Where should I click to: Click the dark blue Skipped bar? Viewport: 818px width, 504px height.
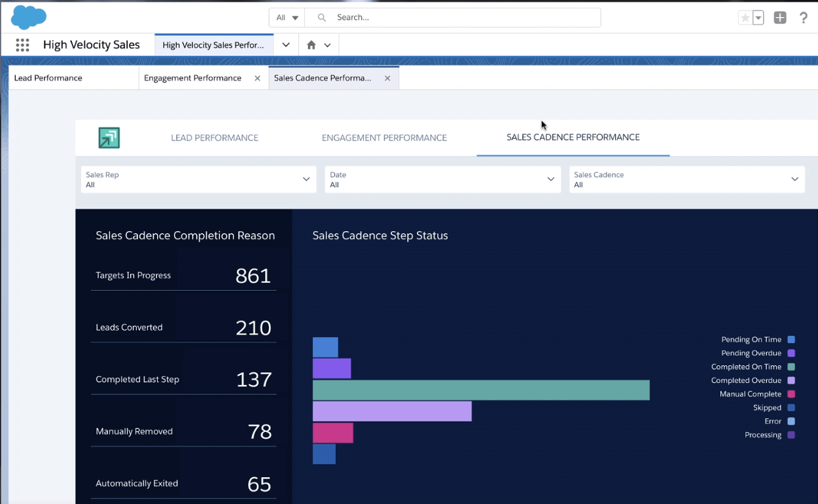[324, 454]
